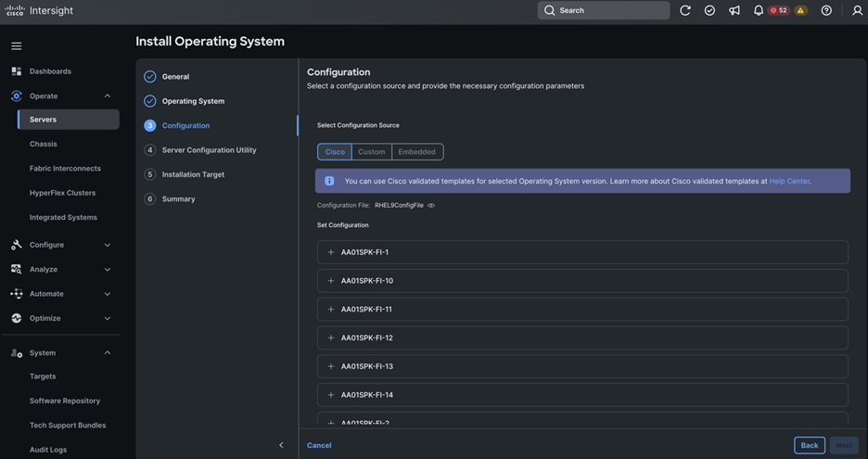
Task: Click the Configure wrench icon
Action: [x=17, y=245]
